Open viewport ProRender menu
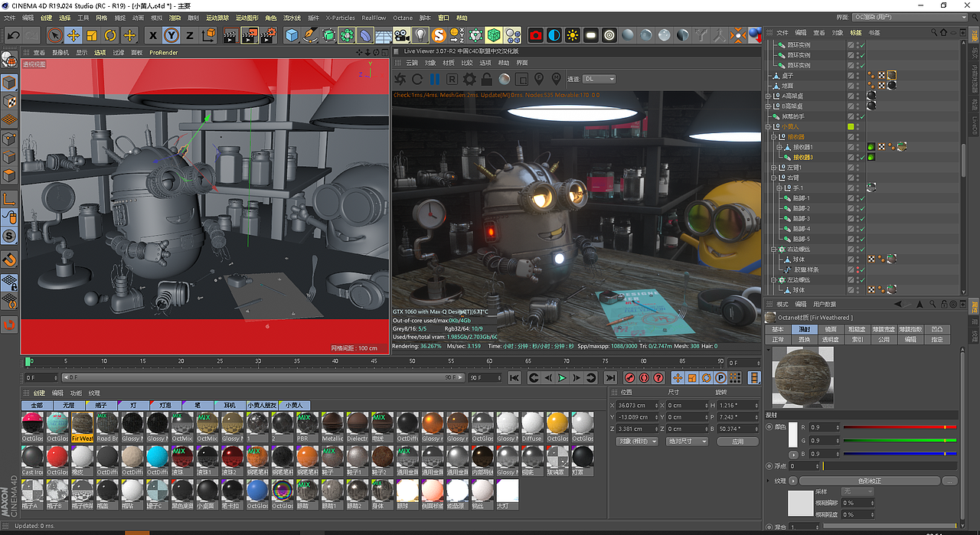This screenshot has width=980, height=535. pyautogui.click(x=163, y=53)
